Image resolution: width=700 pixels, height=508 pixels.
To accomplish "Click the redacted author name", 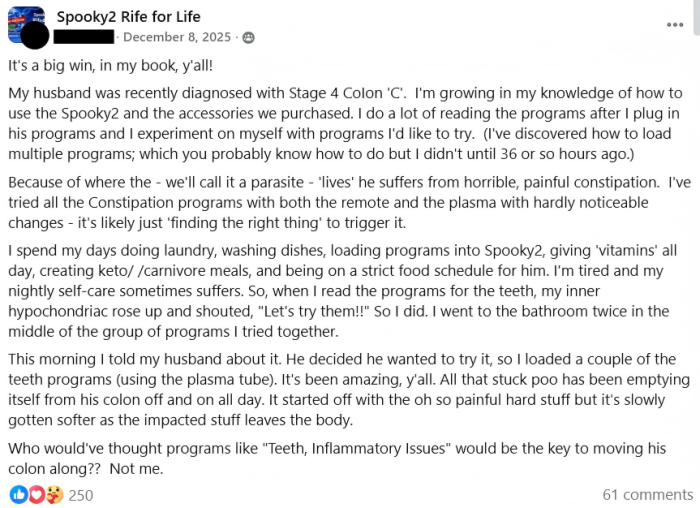I will [x=85, y=37].
